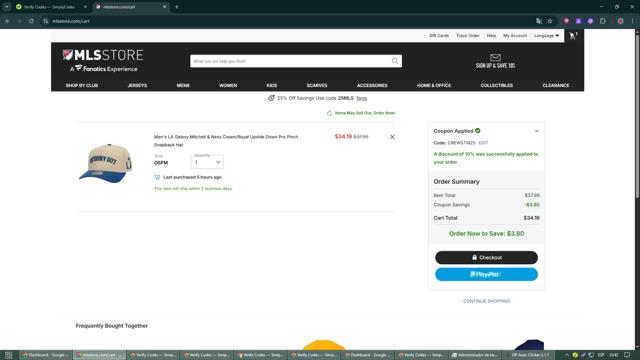
Task: Open the SHOP BY CLUB menu
Action: [x=82, y=85]
